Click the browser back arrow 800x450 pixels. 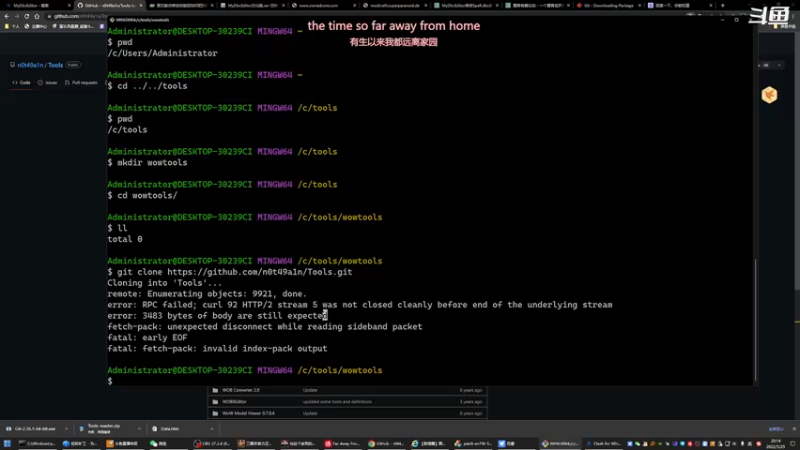pos(7,16)
